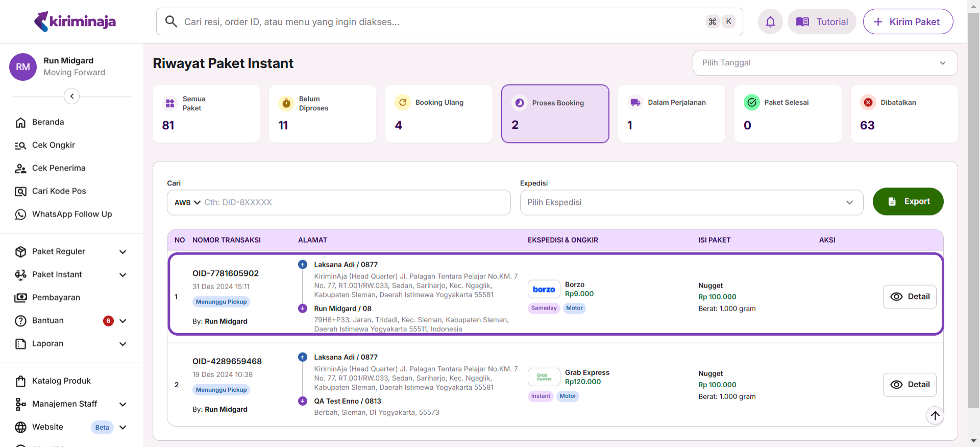The image size is (980, 447).
Task: Click the scroll-to-top arrow button
Action: coord(935,415)
